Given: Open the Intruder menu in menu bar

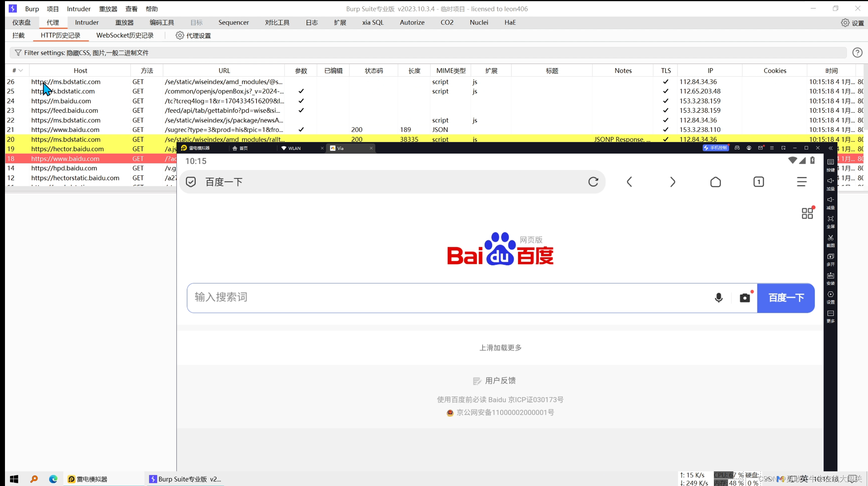Looking at the screenshot, I should [79, 9].
